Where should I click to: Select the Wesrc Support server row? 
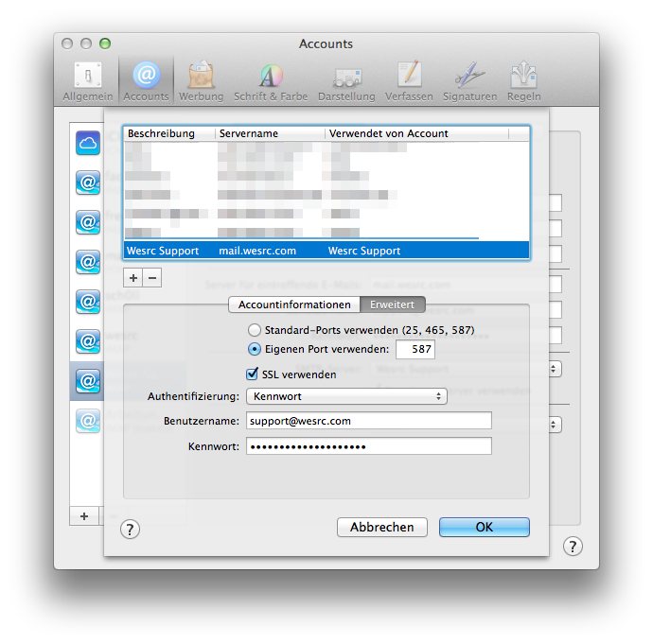tap(326, 251)
